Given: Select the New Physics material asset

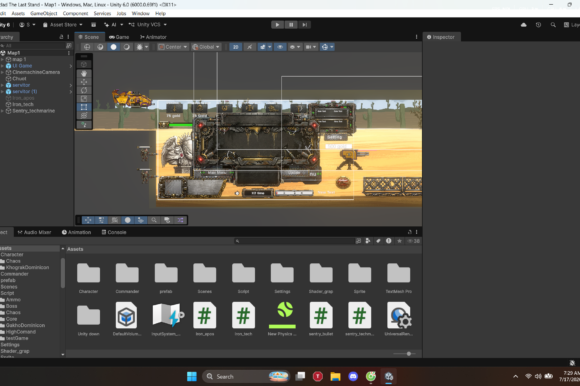Looking at the screenshot, I should click(282, 318).
